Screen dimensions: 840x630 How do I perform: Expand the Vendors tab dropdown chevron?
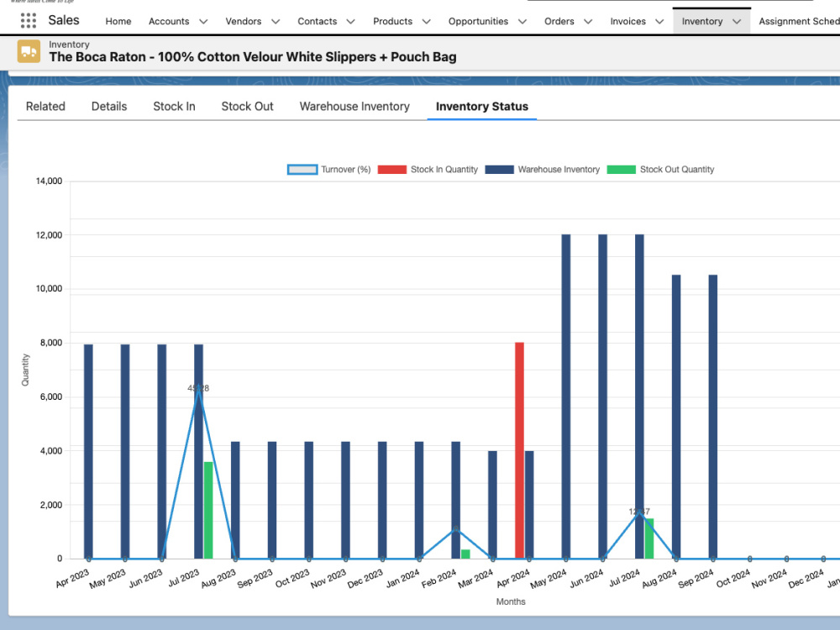tap(276, 22)
